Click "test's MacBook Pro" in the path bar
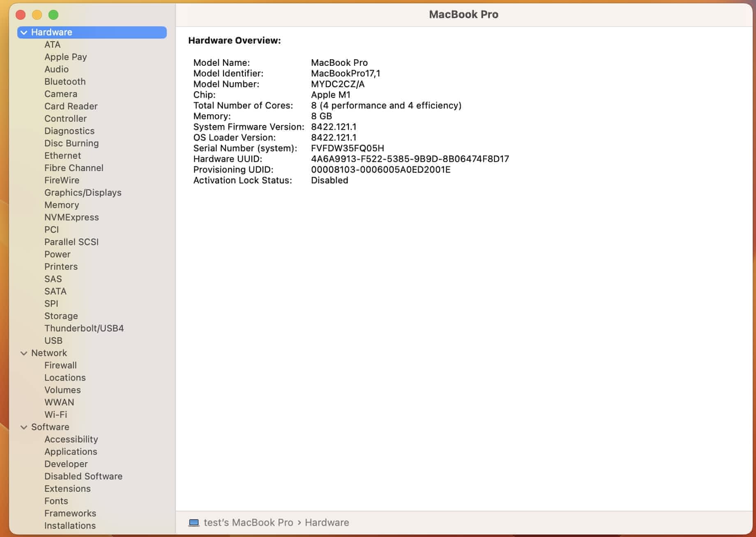Image resolution: width=756 pixels, height=537 pixels. [248, 523]
